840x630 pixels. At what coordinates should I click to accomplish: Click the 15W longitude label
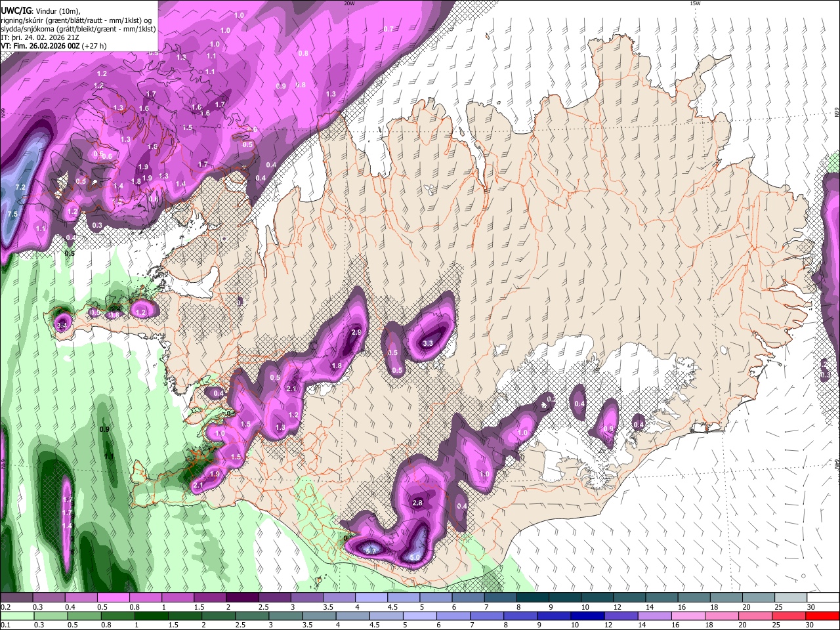[695, 3]
